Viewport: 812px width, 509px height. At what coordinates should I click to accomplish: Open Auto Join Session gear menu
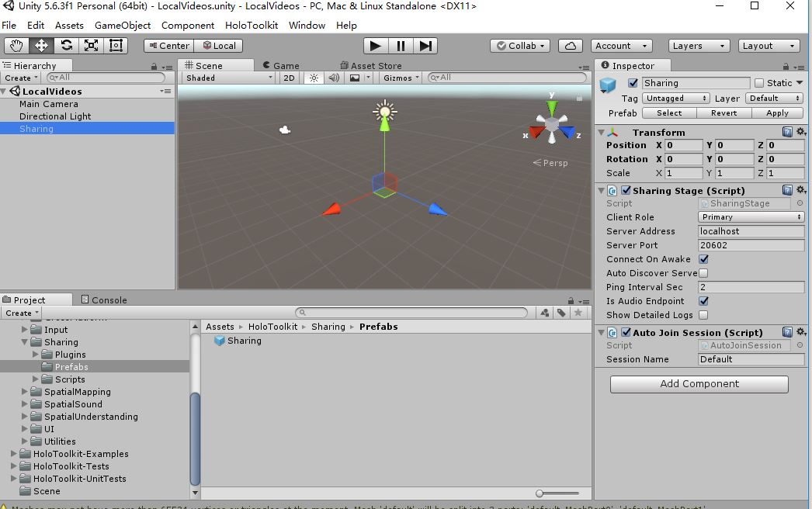(x=801, y=331)
